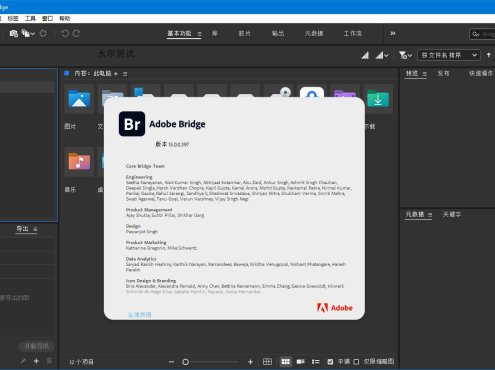Switch to thumbnails view icon
Viewport: 495px width, 370px height.
pos(286,362)
